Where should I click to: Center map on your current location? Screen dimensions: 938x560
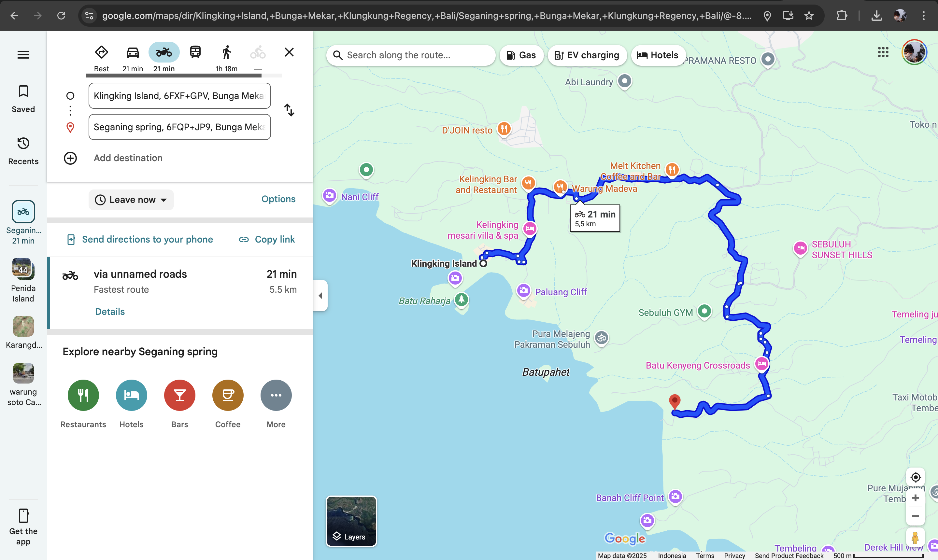tap(915, 477)
